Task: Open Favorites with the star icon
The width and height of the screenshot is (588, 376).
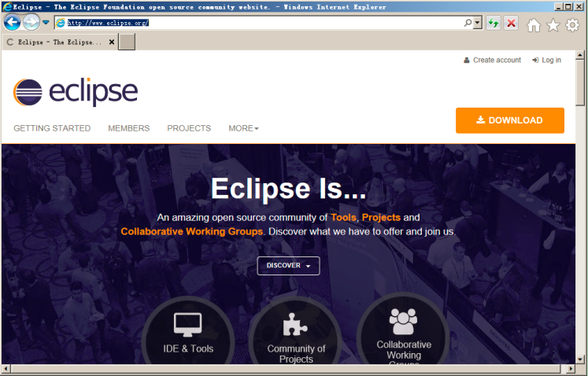Action: click(553, 25)
